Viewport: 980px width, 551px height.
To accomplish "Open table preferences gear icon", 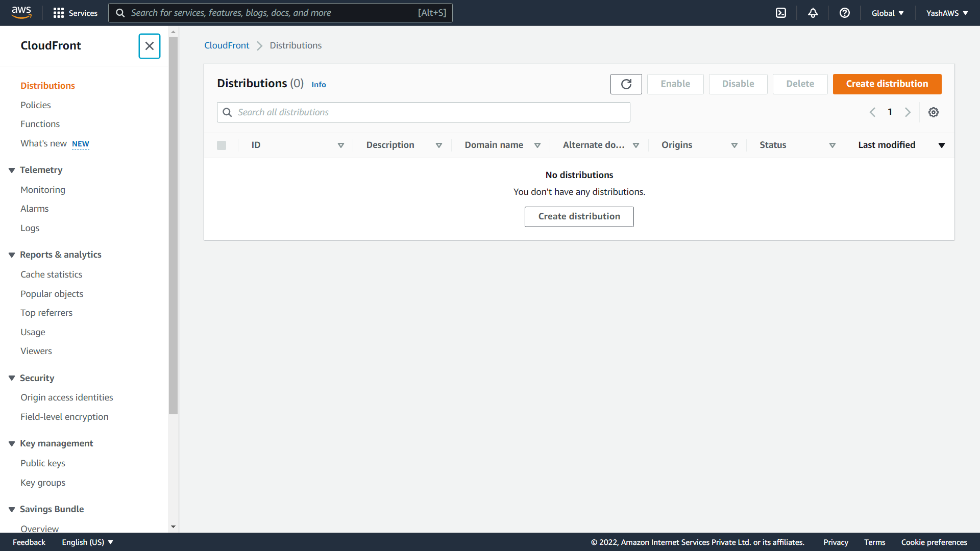I will point(934,112).
